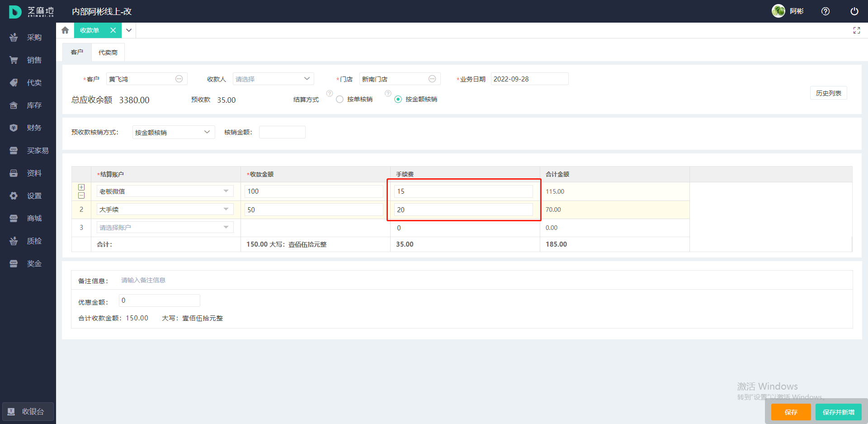The image size is (868, 424).
Task: Select the 收款单 tab
Action: point(90,30)
